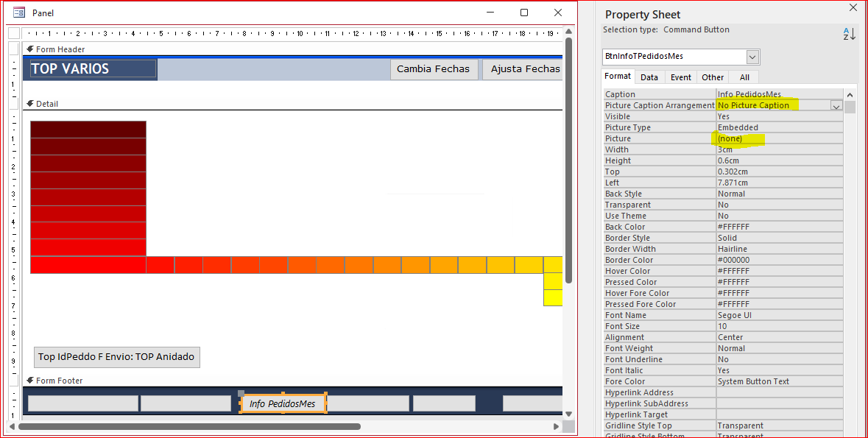The image size is (868, 438).
Task: Switch to the Other tab
Action: point(713,77)
